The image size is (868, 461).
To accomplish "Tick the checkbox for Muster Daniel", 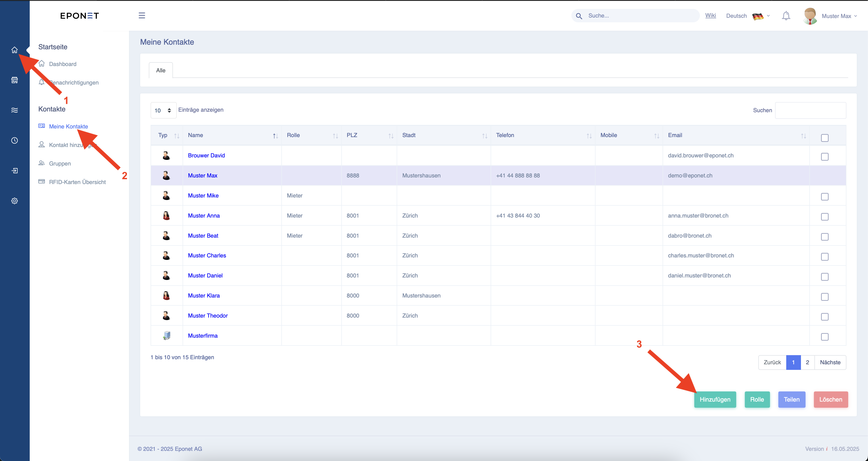I will click(x=825, y=277).
